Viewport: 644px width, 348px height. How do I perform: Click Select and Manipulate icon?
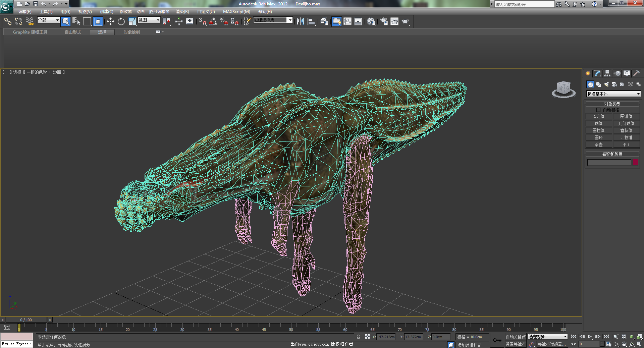(x=179, y=21)
